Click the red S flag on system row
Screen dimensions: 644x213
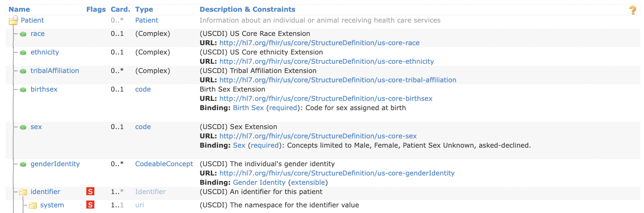tap(90, 205)
